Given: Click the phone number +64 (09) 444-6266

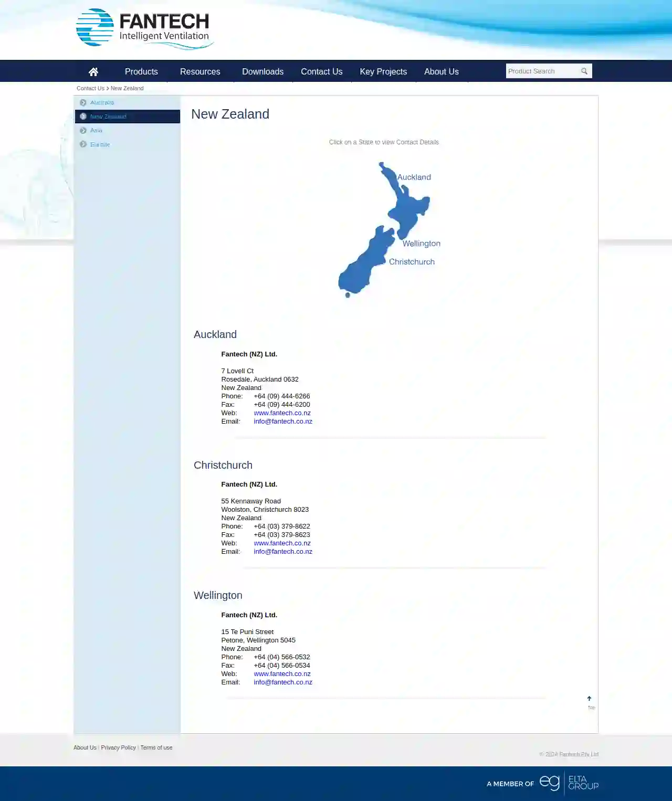Looking at the screenshot, I should (x=282, y=396).
